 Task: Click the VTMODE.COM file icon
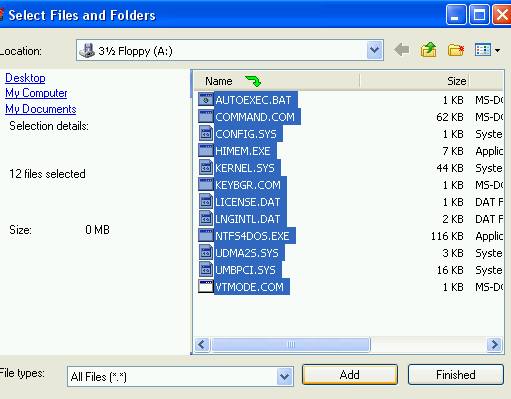pyautogui.click(x=206, y=286)
